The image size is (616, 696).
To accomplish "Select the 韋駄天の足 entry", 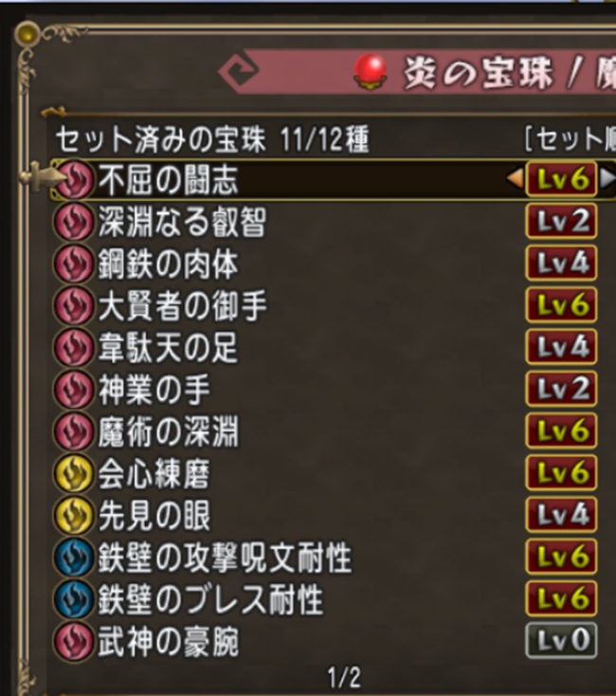I will click(x=335, y=348).
